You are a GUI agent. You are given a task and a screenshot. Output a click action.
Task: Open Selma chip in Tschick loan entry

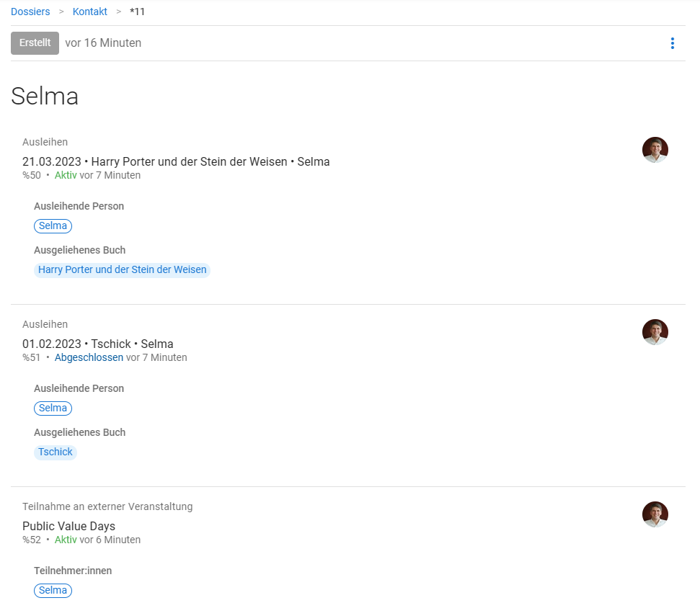[x=53, y=408]
